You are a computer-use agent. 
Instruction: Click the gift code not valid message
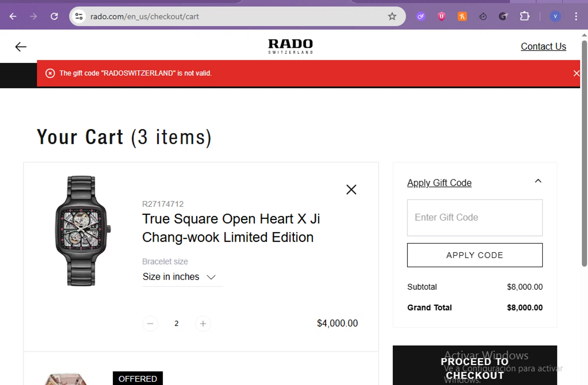point(135,73)
